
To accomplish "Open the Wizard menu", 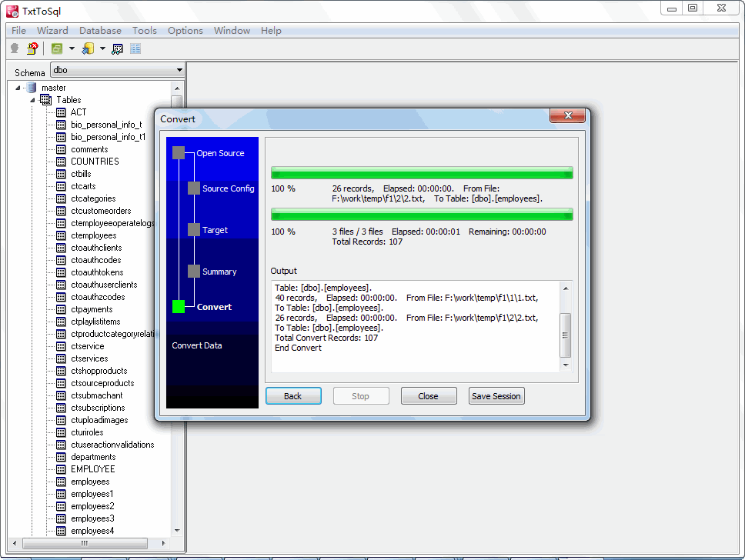I will coord(52,31).
